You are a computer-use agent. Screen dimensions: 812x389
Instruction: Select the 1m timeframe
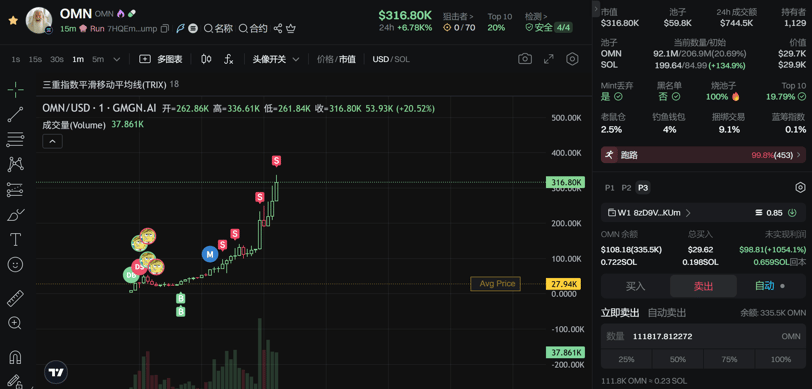pyautogui.click(x=78, y=60)
